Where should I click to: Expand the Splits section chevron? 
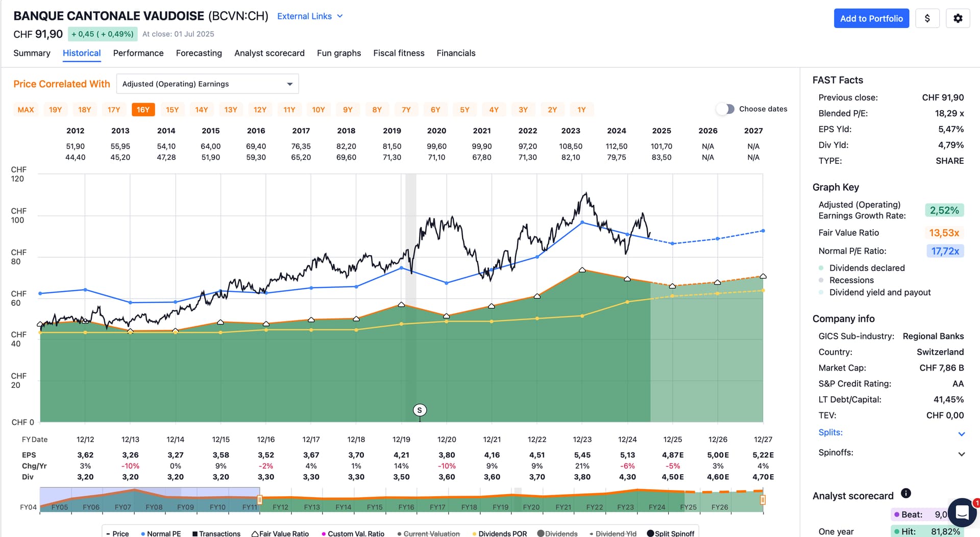[962, 434]
